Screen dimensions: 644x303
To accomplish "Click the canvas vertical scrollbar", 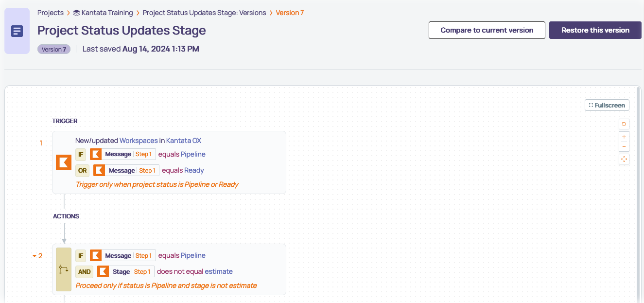I will click(638, 195).
